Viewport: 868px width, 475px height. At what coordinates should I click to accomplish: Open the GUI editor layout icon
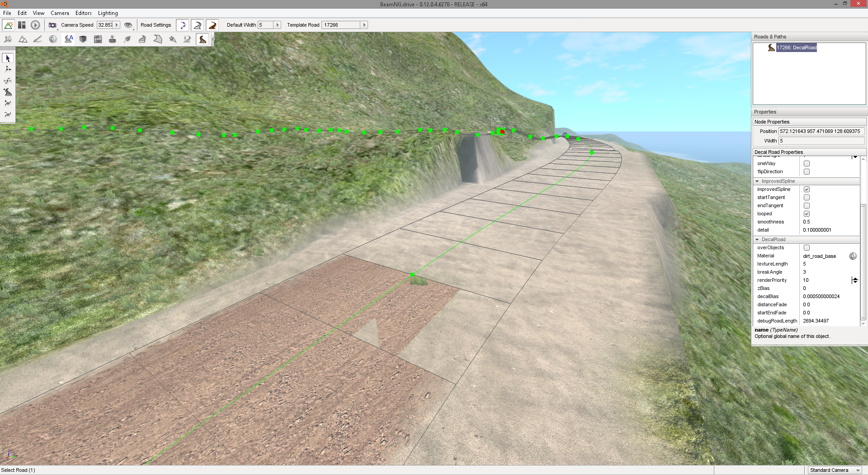pyautogui.click(x=22, y=25)
